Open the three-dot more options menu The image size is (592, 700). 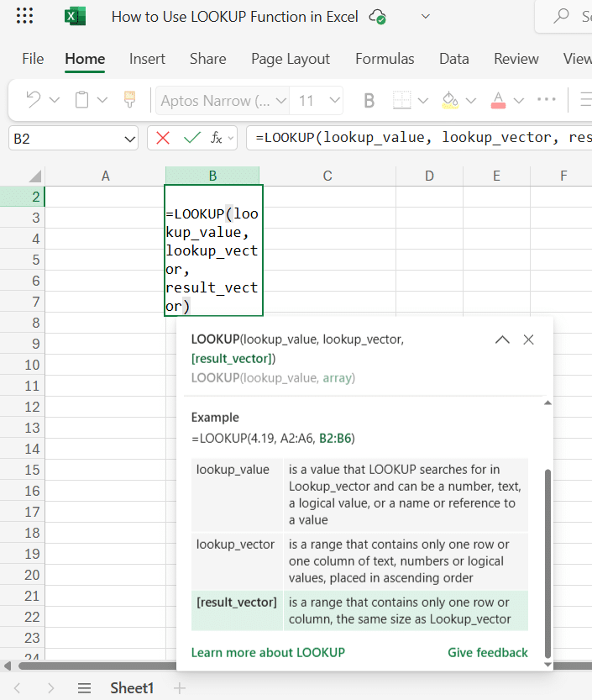point(547,101)
